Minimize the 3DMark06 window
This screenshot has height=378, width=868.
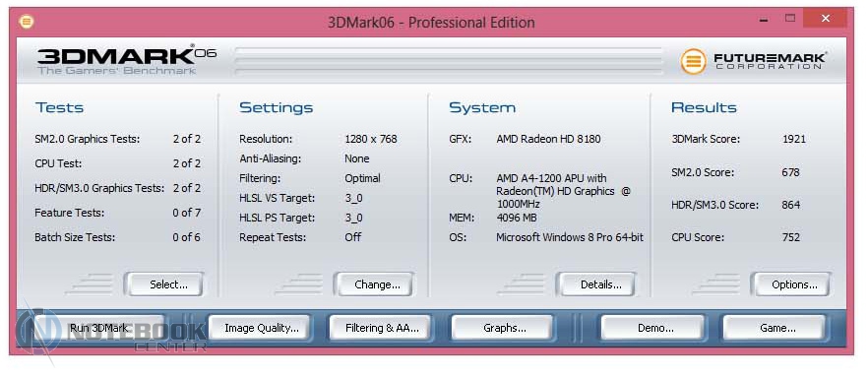click(x=765, y=20)
